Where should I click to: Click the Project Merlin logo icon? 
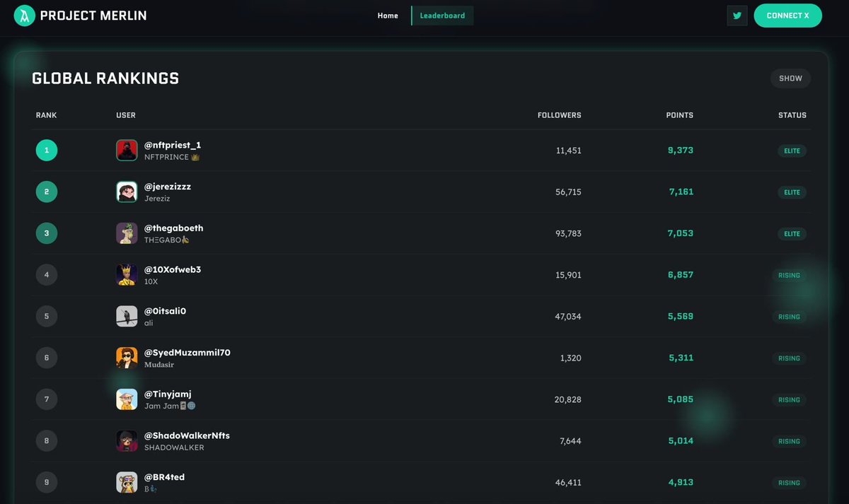25,16
